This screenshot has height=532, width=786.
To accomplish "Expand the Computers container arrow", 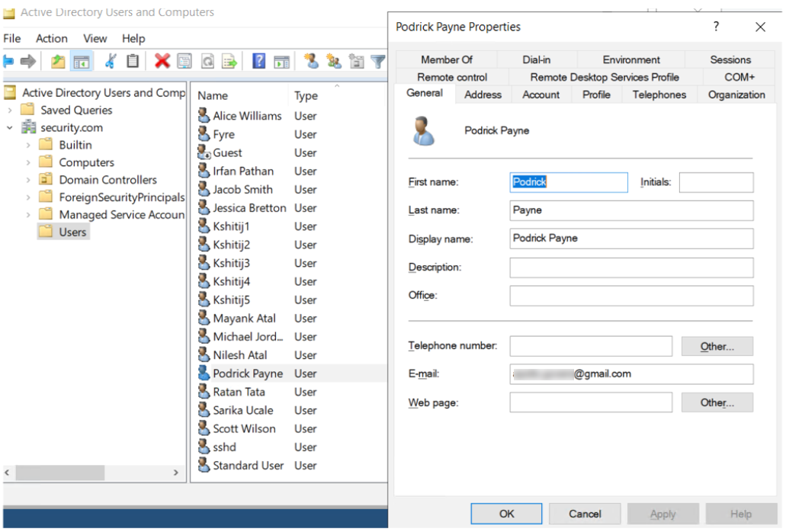I will pyautogui.click(x=28, y=163).
